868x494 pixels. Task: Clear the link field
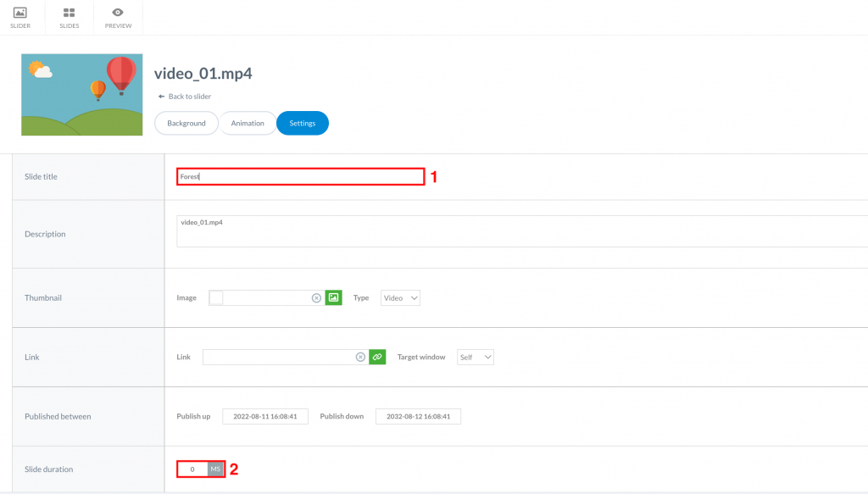(x=360, y=358)
